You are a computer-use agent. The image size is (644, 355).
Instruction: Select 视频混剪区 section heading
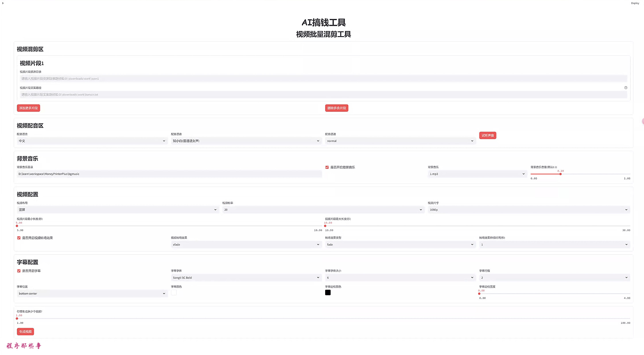tap(29, 48)
